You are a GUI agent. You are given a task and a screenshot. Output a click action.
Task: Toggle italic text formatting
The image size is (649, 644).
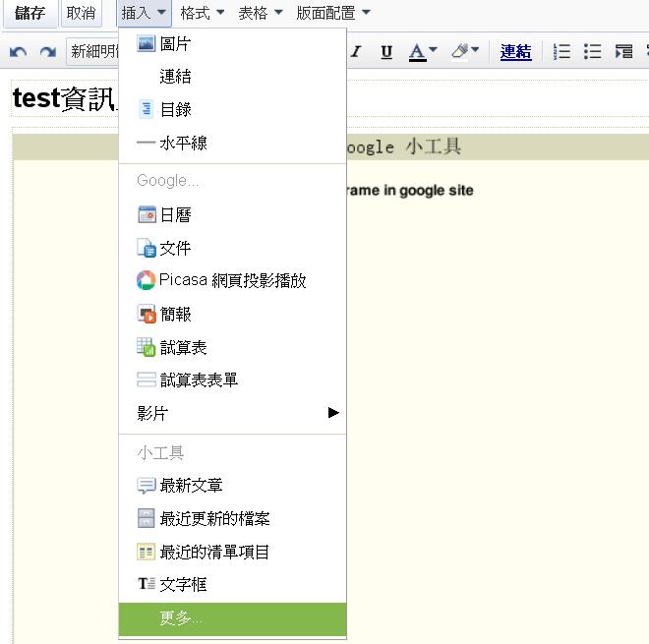tap(356, 52)
